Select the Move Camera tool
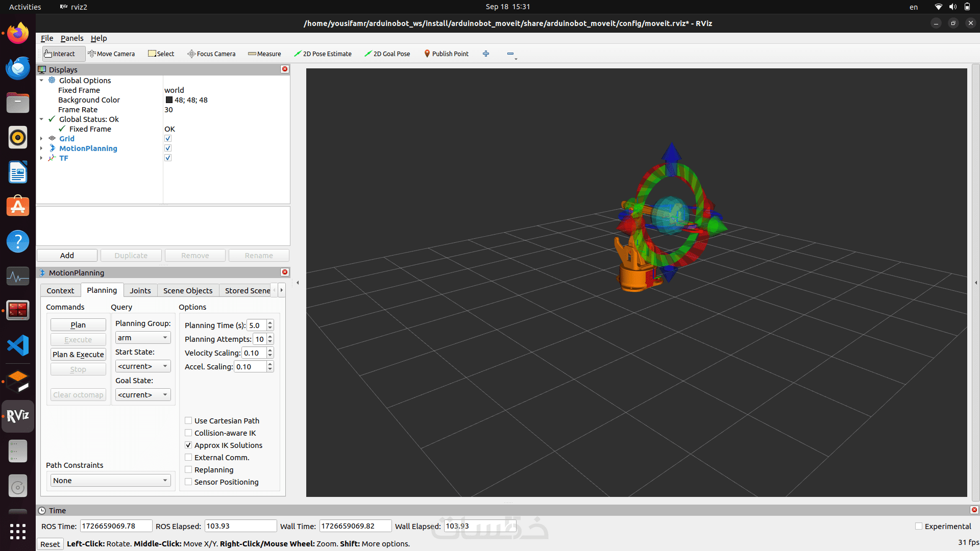The width and height of the screenshot is (980, 551). pos(111,54)
